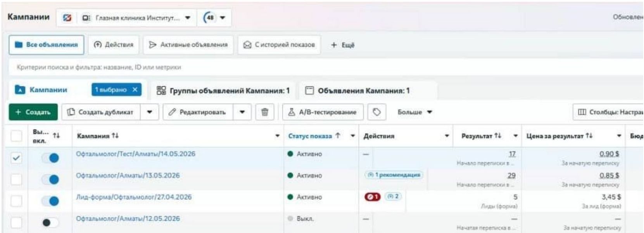This screenshot has height=233, width=644.
Task: Open Столбцы column settings
Action: pos(609,112)
